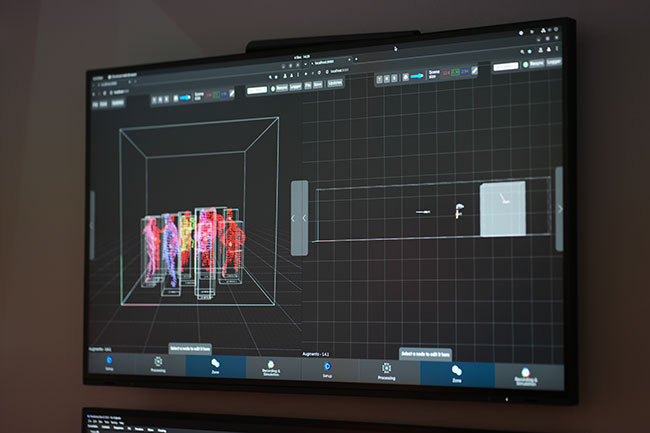Click the pencil edit icon in left toolbar
This screenshot has height=433, width=650.
point(232,93)
